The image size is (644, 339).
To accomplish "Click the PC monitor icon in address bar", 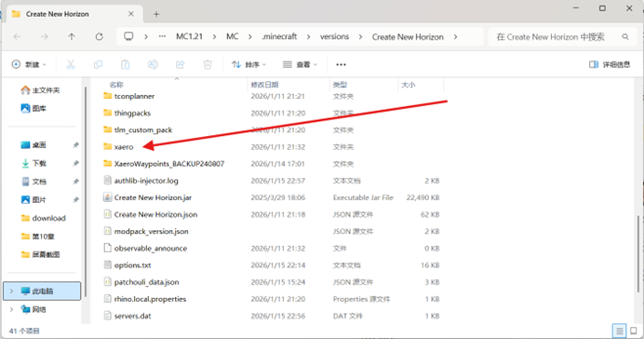I will (128, 36).
